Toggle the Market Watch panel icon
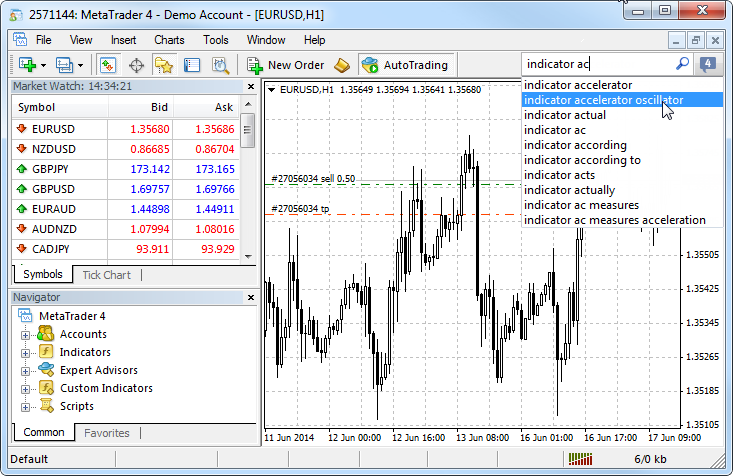This screenshot has width=733, height=476. 108,65
